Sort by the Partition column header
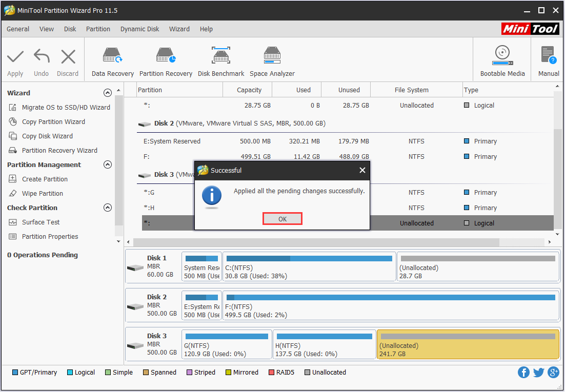Viewport: 565px width, 392px height. [180, 90]
